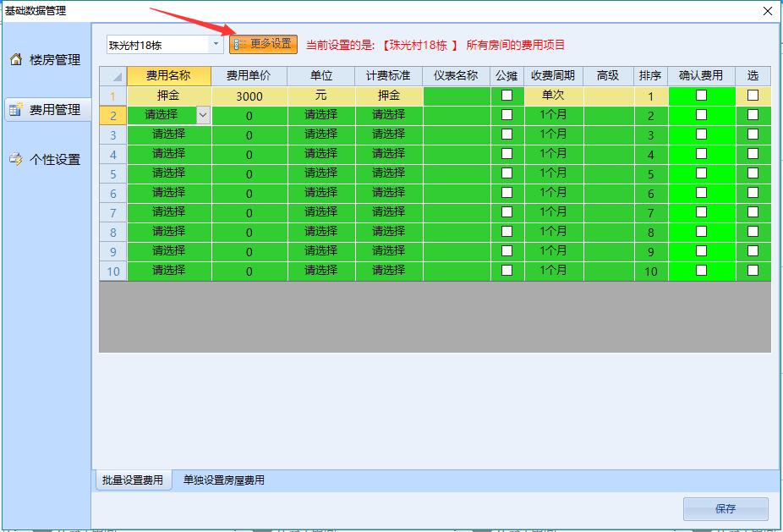
Task: Click 高级 column header
Action: 608,76
